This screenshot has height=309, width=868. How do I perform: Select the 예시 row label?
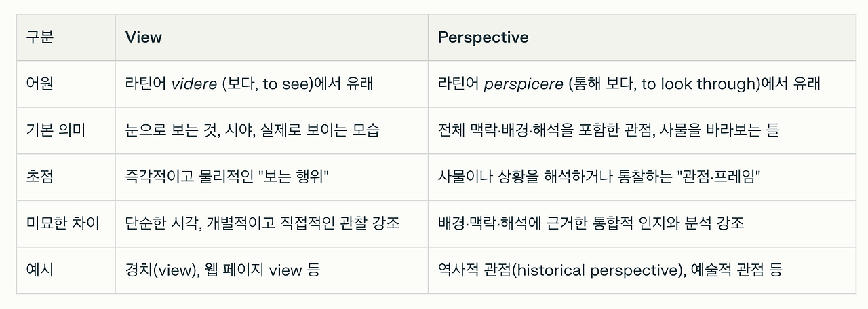tap(40, 270)
